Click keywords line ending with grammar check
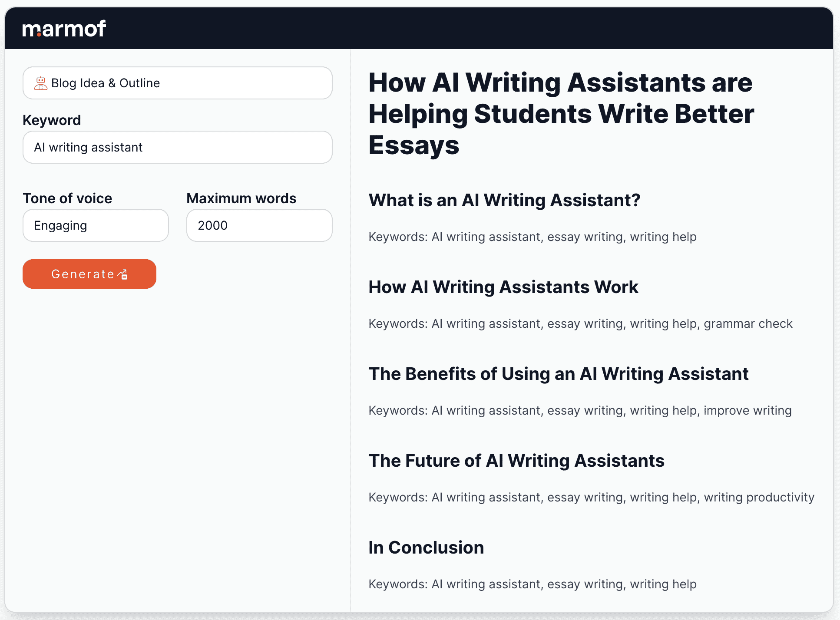 click(x=580, y=323)
